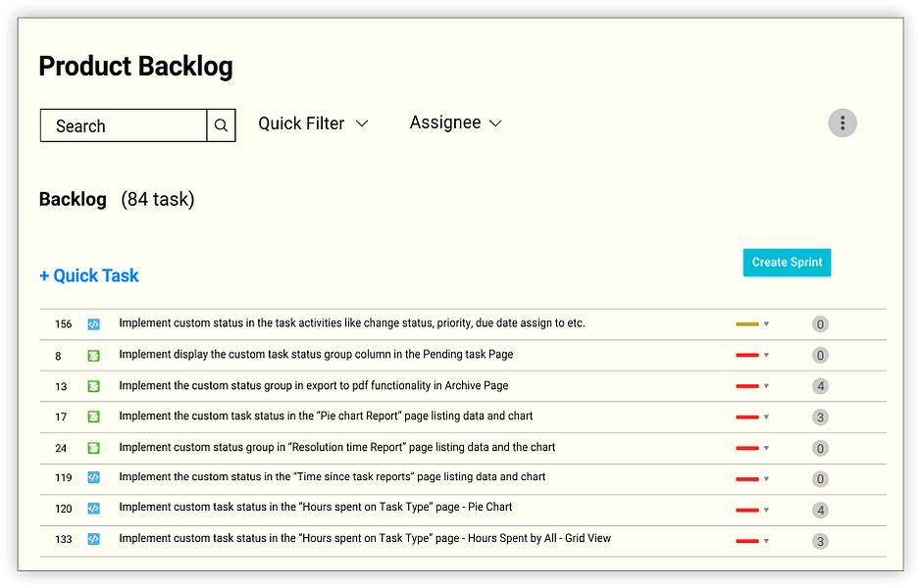The width and height of the screenshot is (921, 588).
Task: Click the + Quick Task link
Action: 88,275
